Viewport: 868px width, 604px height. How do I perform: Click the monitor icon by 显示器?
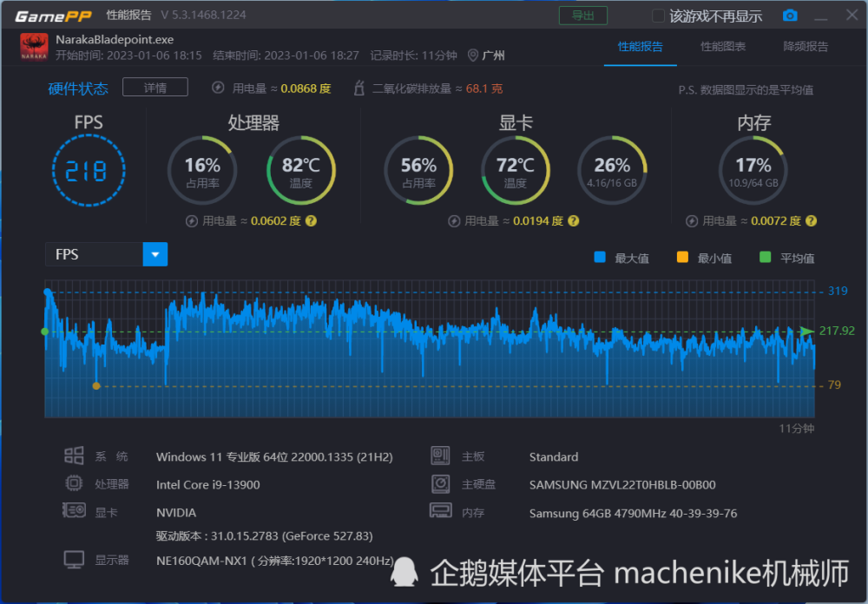pos(74,560)
